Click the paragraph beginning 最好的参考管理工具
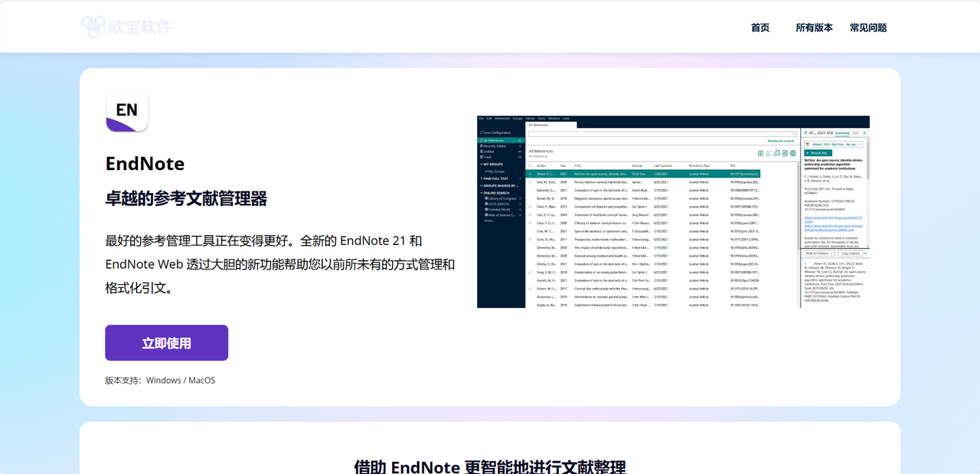Screen dimensions: 980x474 click(280, 265)
